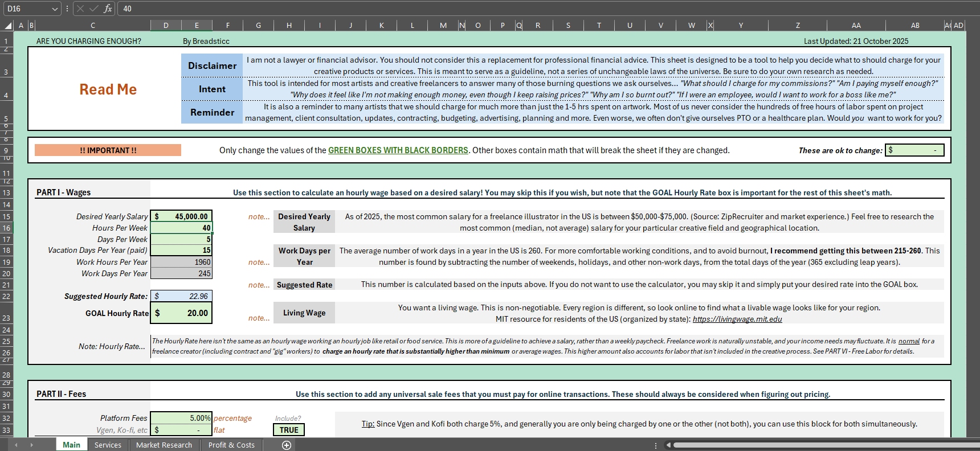Screen dimensions: 980x451
Task: Click the Enter checkmark in formula bar
Action: point(94,9)
